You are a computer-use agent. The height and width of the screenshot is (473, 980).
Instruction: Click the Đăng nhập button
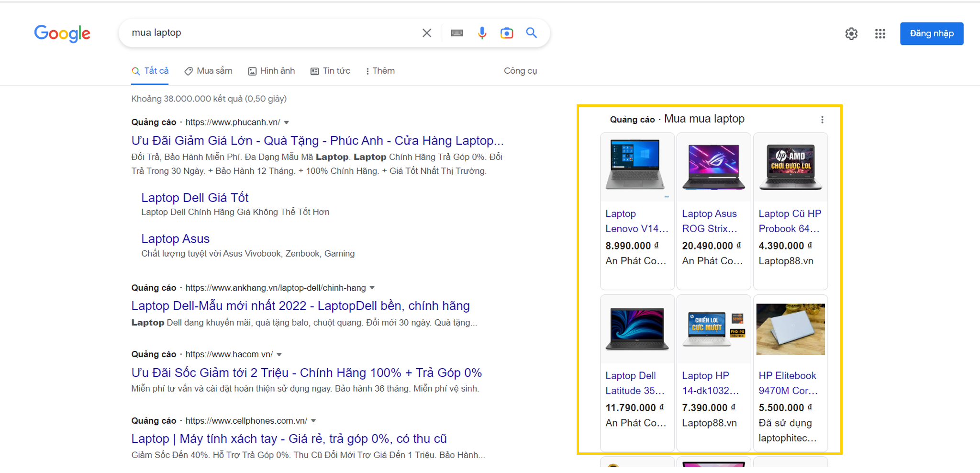click(931, 34)
